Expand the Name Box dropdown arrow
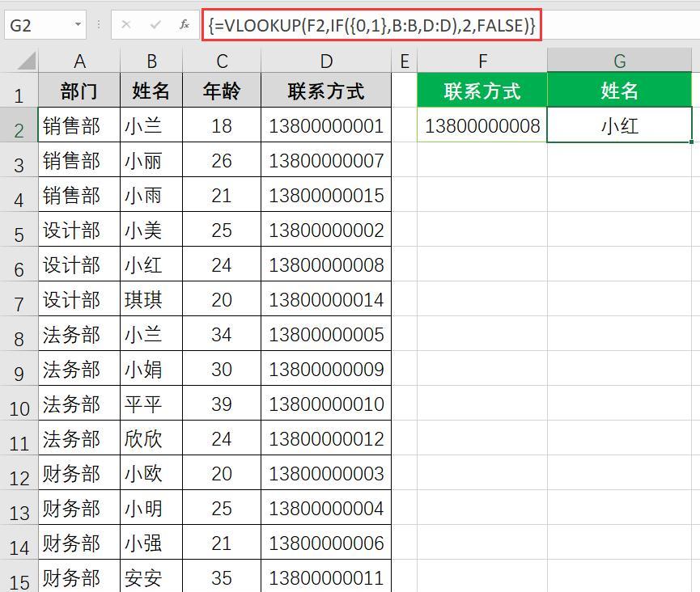Viewport: 700px width, 592px height. pos(78,24)
